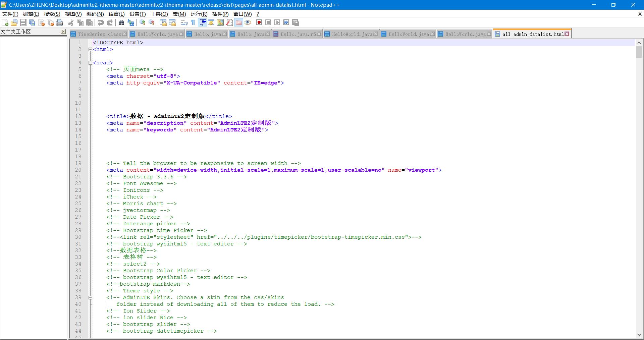Toggle show all characters pilcrow icon
Screen dimensions: 644x340
click(193, 22)
